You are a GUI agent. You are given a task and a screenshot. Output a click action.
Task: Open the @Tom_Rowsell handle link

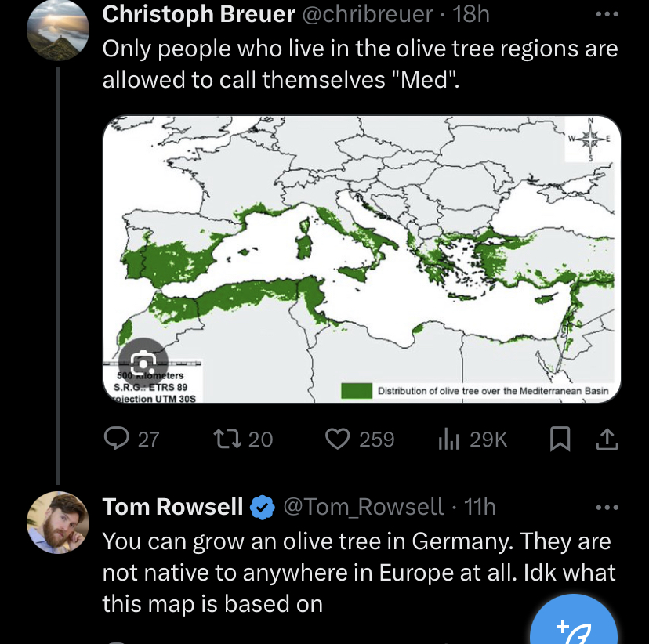point(363,508)
